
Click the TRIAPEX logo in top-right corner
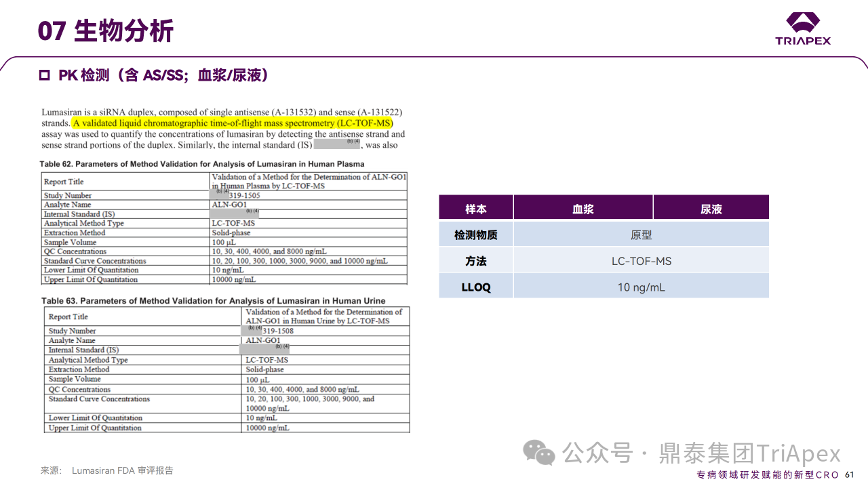pyautogui.click(x=803, y=28)
